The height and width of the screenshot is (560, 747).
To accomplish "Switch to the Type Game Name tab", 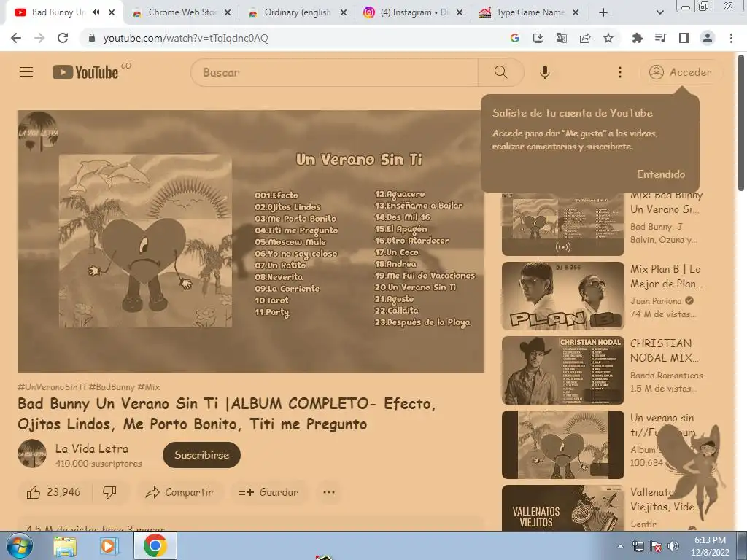I will tap(530, 12).
